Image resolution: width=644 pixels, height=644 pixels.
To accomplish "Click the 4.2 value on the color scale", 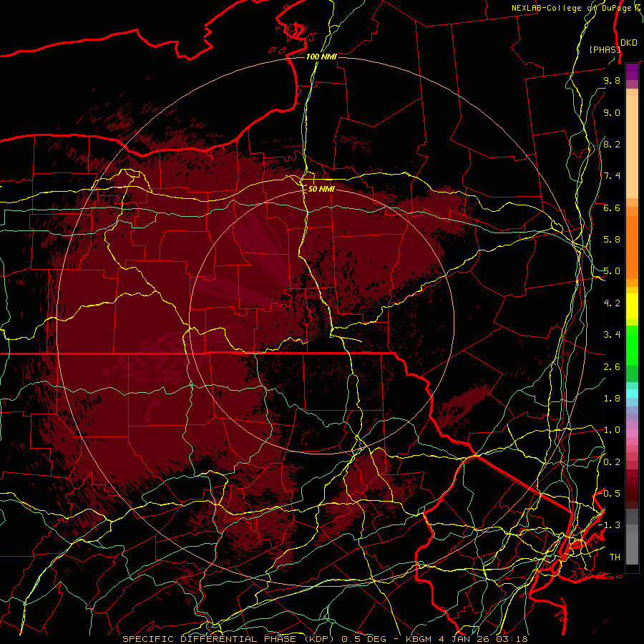I will pyautogui.click(x=612, y=303).
